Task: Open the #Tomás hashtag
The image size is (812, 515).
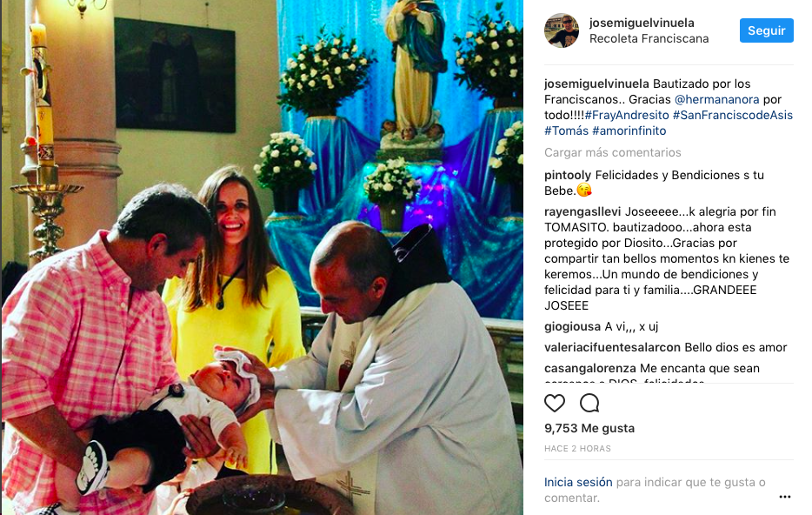Action: (x=566, y=130)
